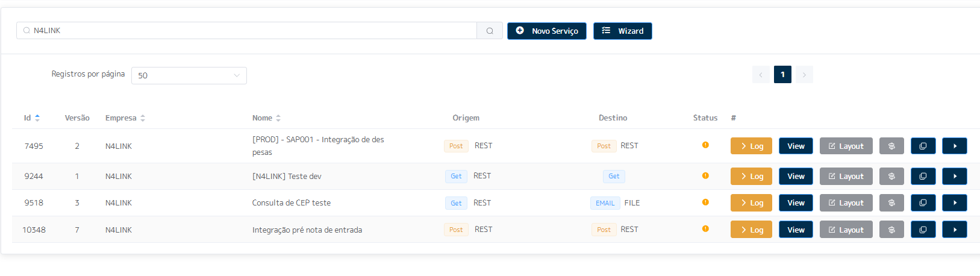Run service 7495 with the play icon
This screenshot has width=980, height=276.
[955, 146]
